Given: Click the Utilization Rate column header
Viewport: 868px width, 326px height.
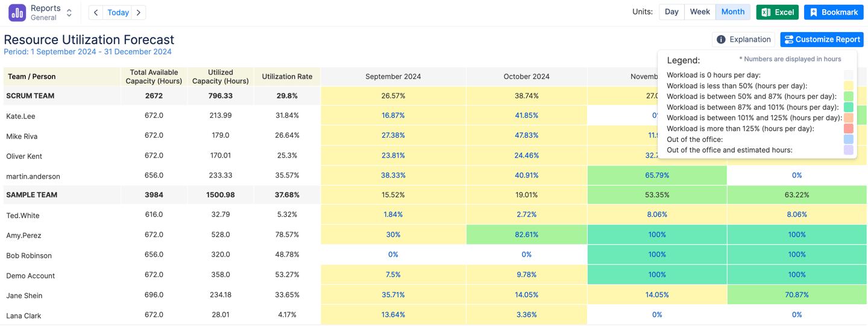Looking at the screenshot, I should click(287, 77).
